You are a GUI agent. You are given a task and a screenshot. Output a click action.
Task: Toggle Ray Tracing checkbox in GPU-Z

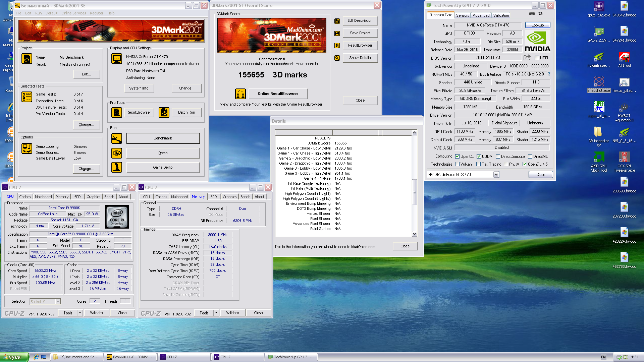tap(478, 164)
